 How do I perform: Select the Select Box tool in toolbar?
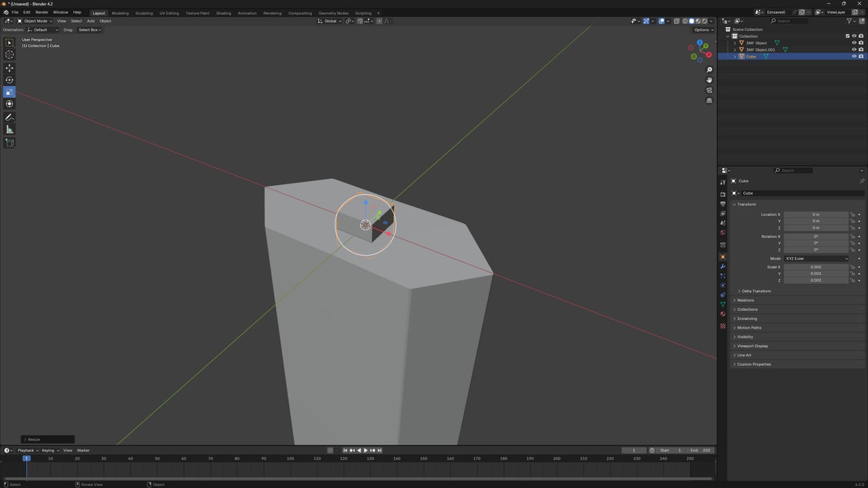click(9, 43)
